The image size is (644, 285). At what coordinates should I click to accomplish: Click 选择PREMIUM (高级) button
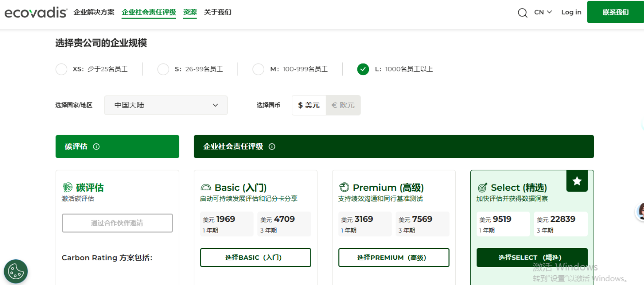click(x=394, y=257)
